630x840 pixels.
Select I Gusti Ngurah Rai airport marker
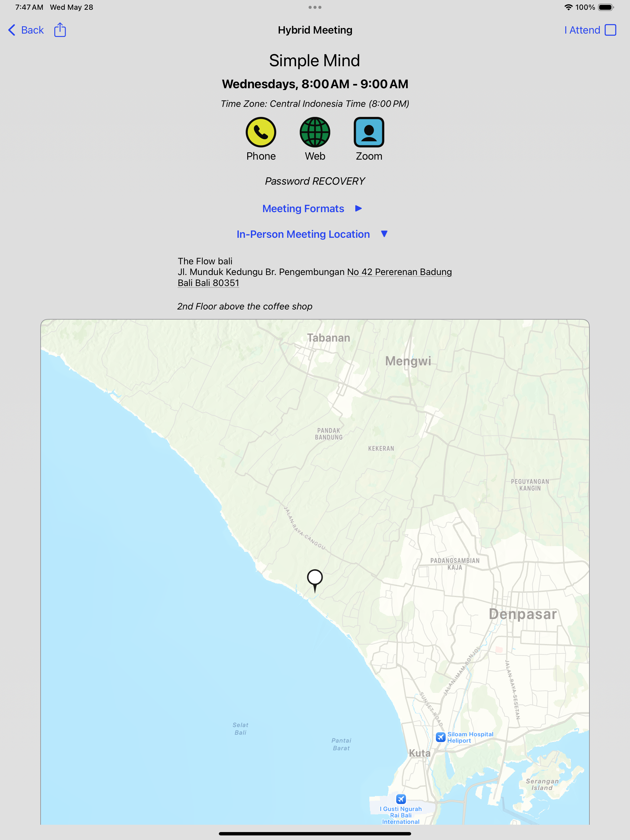coord(401,799)
